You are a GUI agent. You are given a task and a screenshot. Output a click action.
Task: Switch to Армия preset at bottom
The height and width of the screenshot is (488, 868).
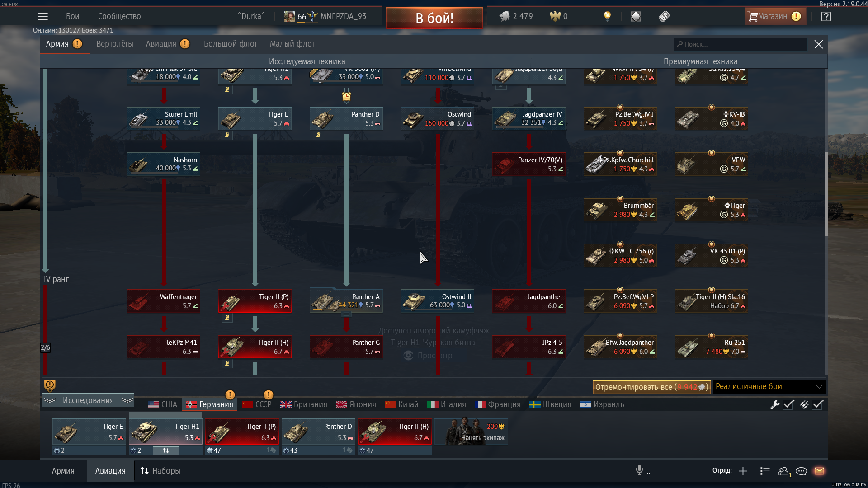point(63,471)
